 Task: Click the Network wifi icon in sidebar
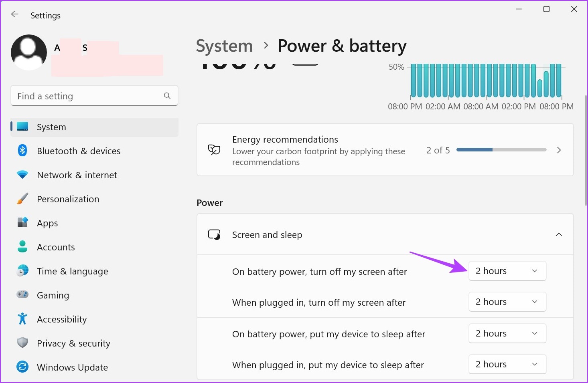point(22,175)
